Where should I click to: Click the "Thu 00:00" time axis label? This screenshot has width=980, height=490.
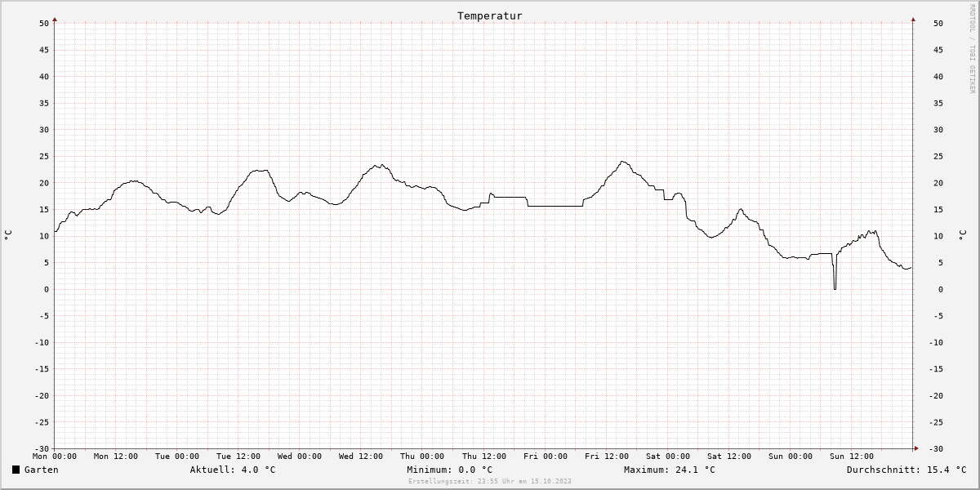click(422, 457)
